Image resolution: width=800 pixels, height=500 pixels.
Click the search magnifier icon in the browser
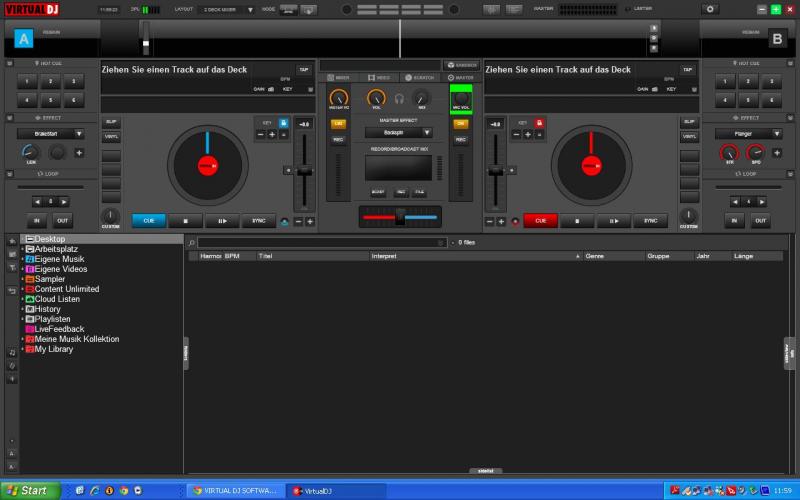(x=191, y=243)
